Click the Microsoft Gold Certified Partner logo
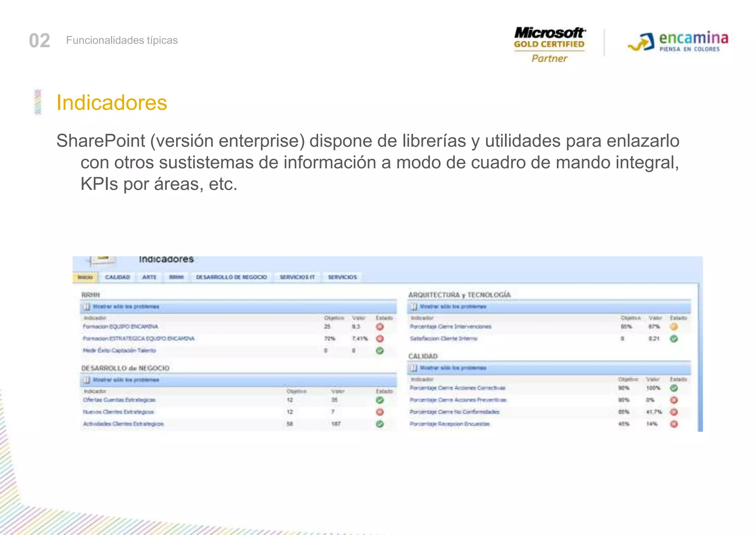The width and height of the screenshot is (756, 535). [x=549, y=45]
